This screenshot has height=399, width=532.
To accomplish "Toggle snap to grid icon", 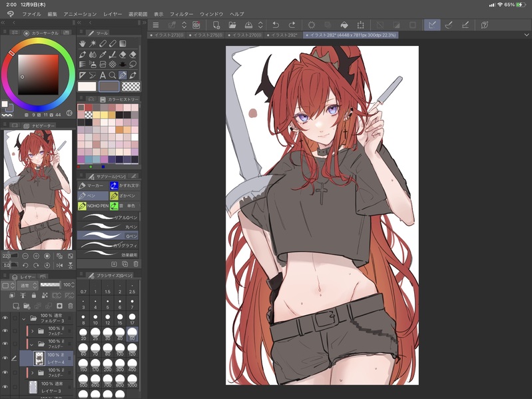I will [465, 25].
